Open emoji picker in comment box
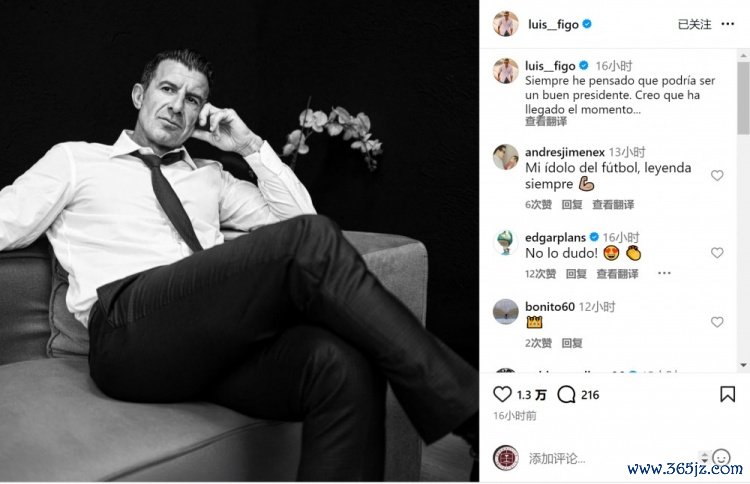This screenshot has width=750, height=484. pos(721,458)
